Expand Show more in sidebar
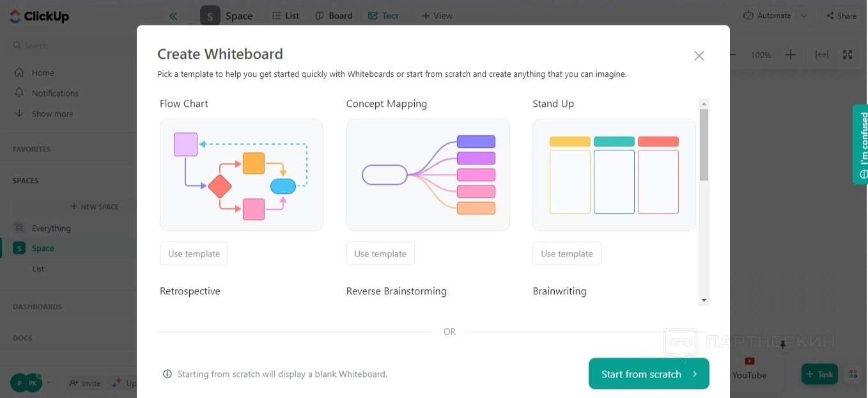 click(x=52, y=114)
